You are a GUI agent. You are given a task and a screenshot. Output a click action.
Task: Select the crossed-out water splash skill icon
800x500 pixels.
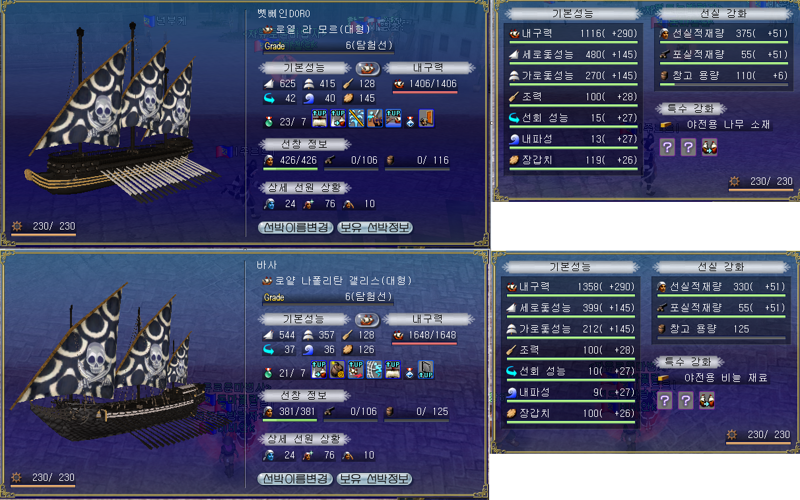point(356,118)
